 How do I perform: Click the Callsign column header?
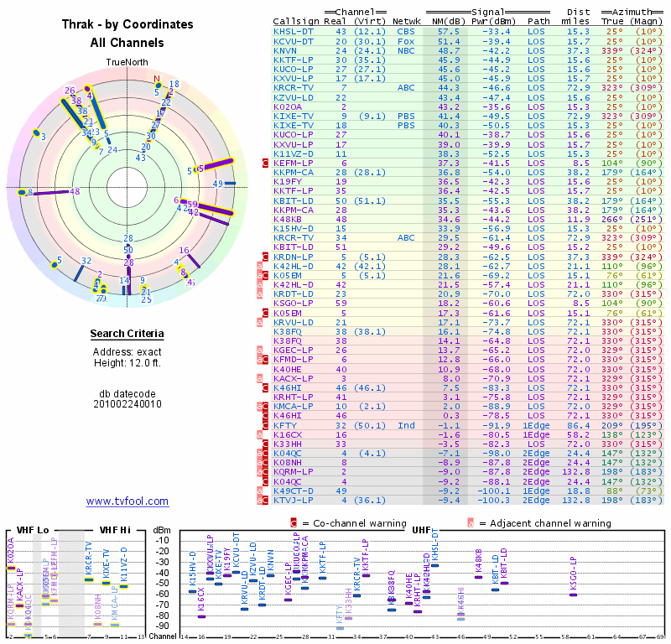pyautogui.click(x=296, y=21)
